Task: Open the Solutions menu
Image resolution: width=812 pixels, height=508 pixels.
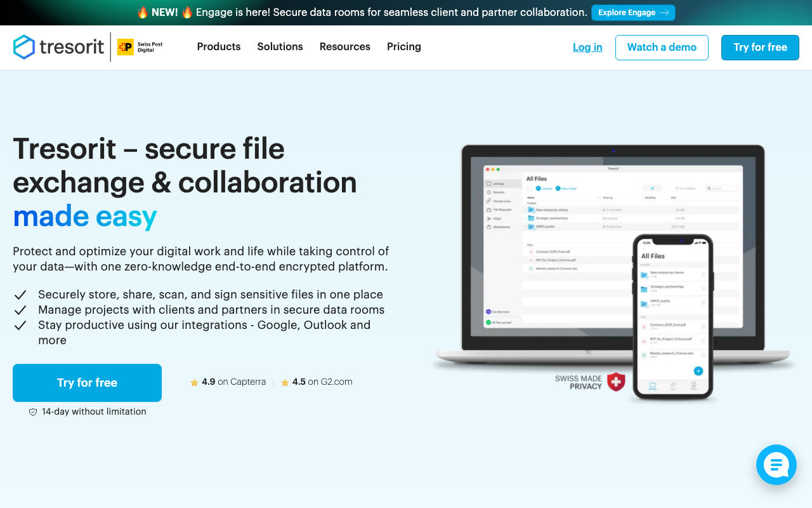Action: pyautogui.click(x=280, y=47)
